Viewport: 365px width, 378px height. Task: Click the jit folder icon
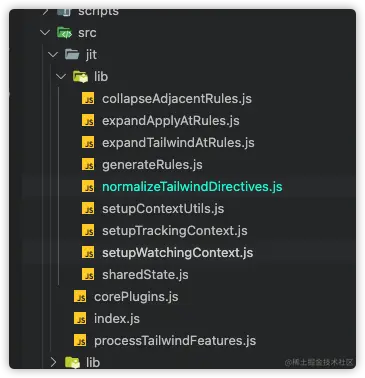pos(72,54)
